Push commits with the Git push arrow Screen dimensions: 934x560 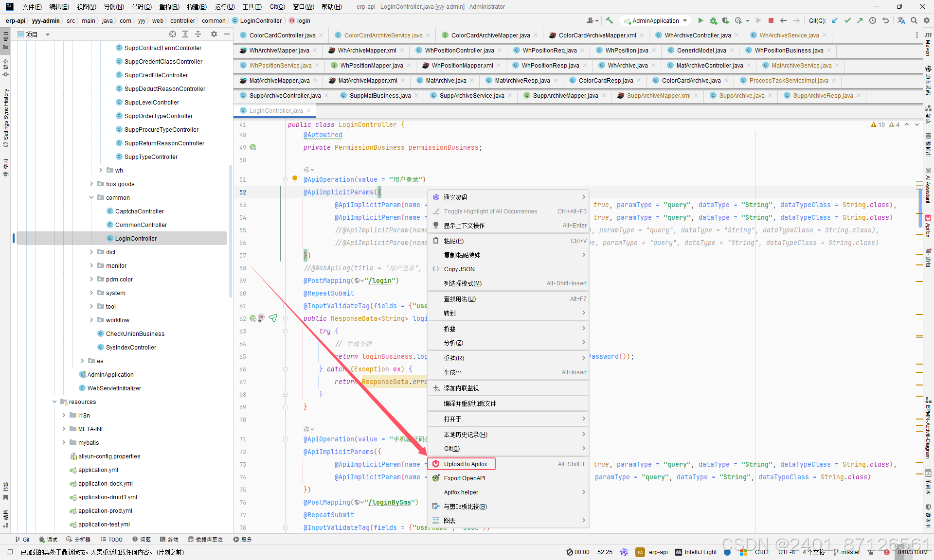coord(860,20)
